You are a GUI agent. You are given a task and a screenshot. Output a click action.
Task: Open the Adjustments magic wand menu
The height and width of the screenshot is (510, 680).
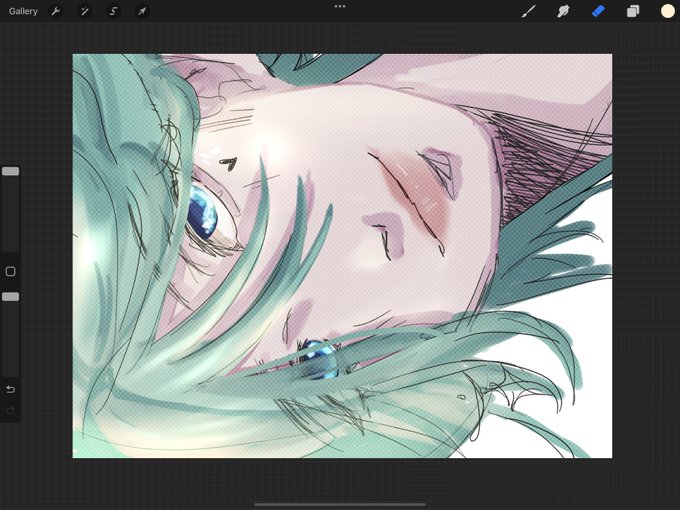coord(85,11)
